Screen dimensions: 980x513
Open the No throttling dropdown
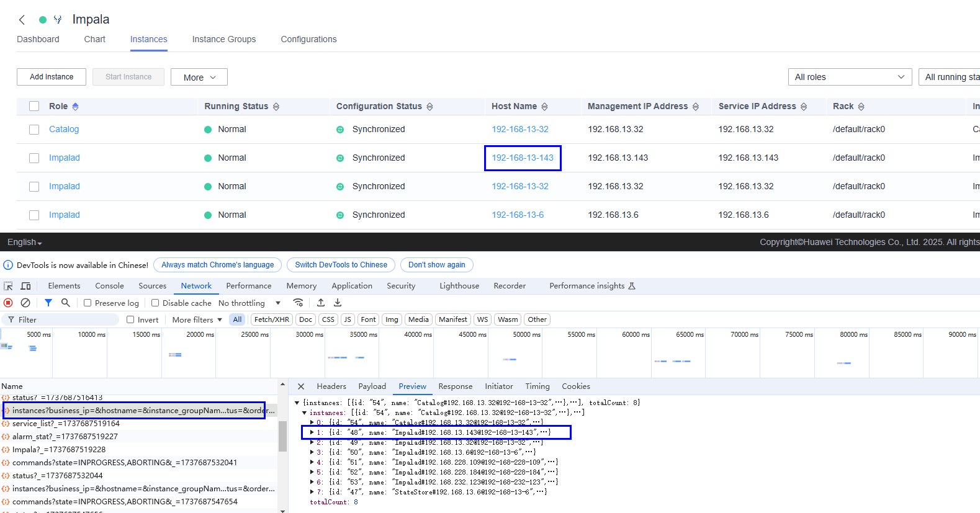249,303
